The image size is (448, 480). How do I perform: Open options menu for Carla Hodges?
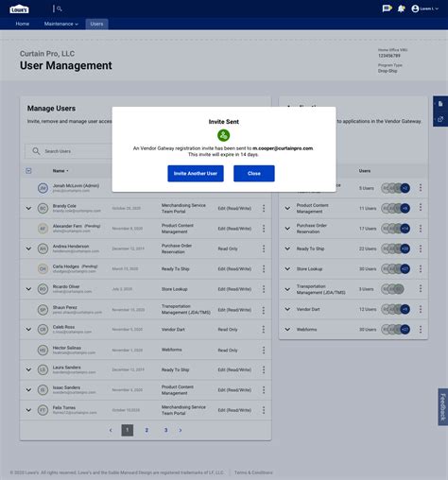coord(264,269)
